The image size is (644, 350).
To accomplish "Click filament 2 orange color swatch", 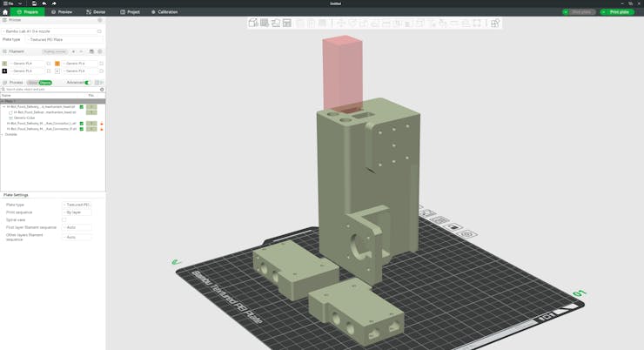I will [x=57, y=64].
